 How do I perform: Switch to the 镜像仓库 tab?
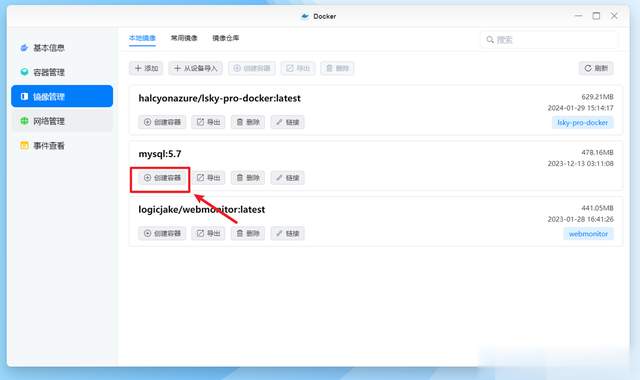(226, 38)
